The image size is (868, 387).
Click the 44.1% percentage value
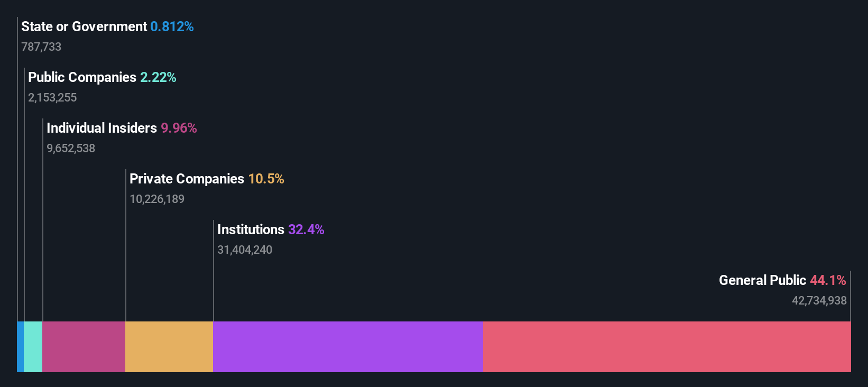(828, 280)
